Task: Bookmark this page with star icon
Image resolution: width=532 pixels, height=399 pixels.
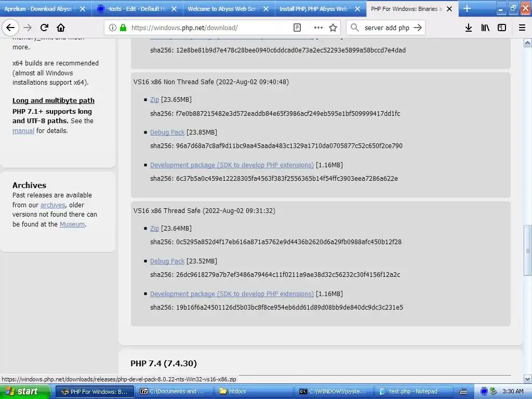Action: click(x=333, y=28)
